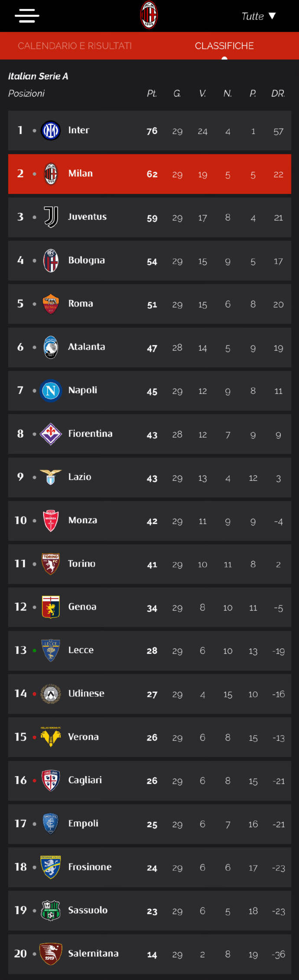
Task: Click the Torino team name
Action: point(81,564)
